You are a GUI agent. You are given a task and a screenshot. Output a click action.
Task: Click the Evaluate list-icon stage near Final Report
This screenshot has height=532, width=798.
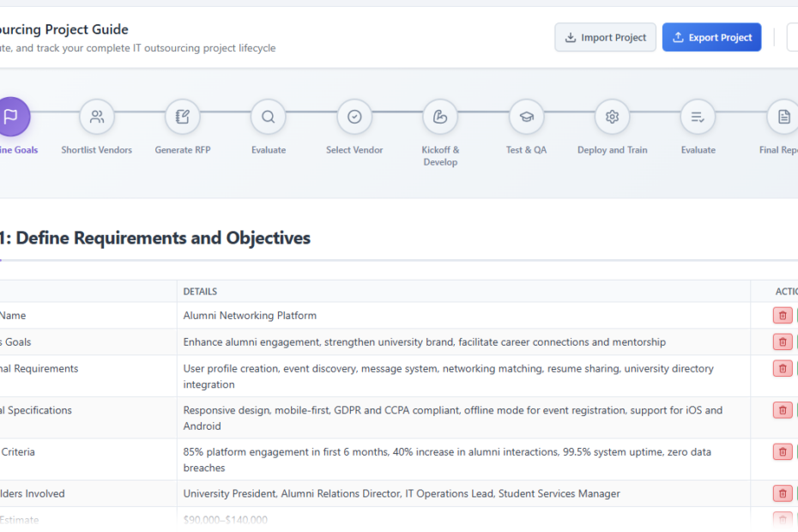(698, 117)
